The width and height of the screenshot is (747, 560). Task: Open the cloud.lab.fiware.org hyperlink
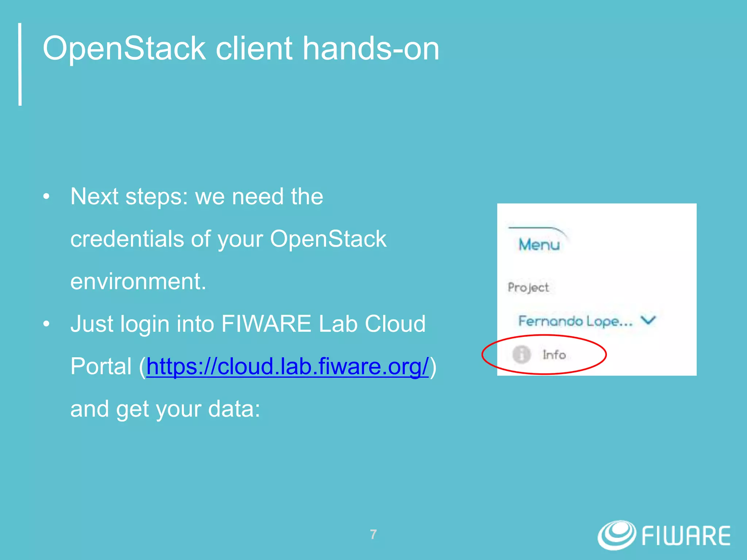pyautogui.click(x=287, y=366)
